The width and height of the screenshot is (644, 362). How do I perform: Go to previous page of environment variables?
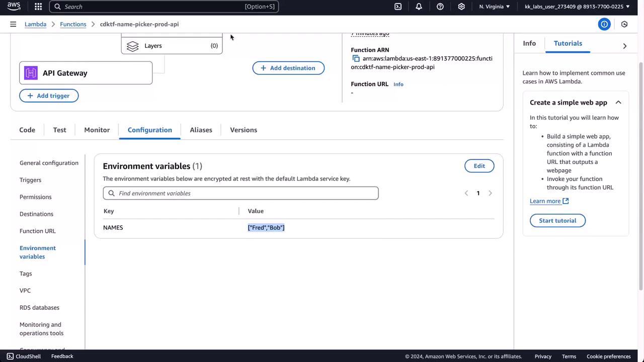pyautogui.click(x=466, y=193)
